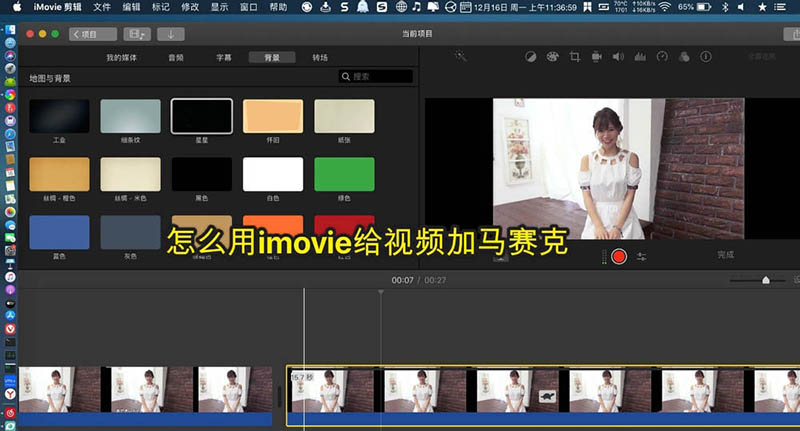Select the highlighted stars background thumbnail
Screen dimensions: 800x431
point(202,116)
